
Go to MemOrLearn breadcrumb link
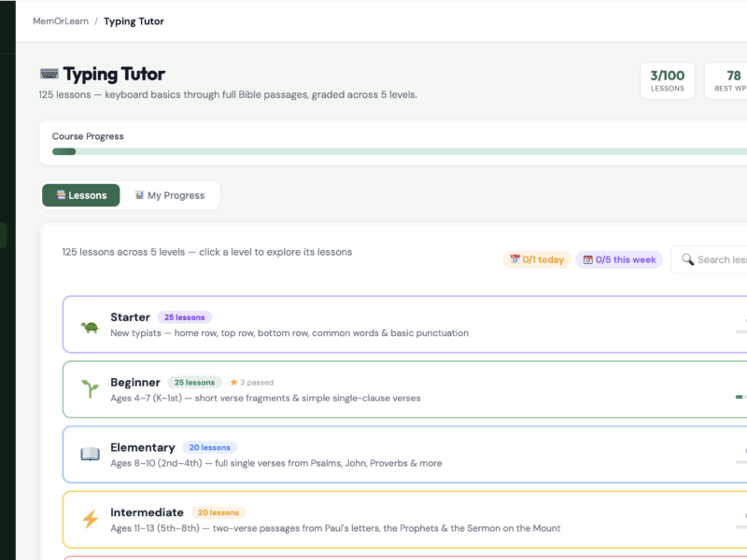click(61, 21)
